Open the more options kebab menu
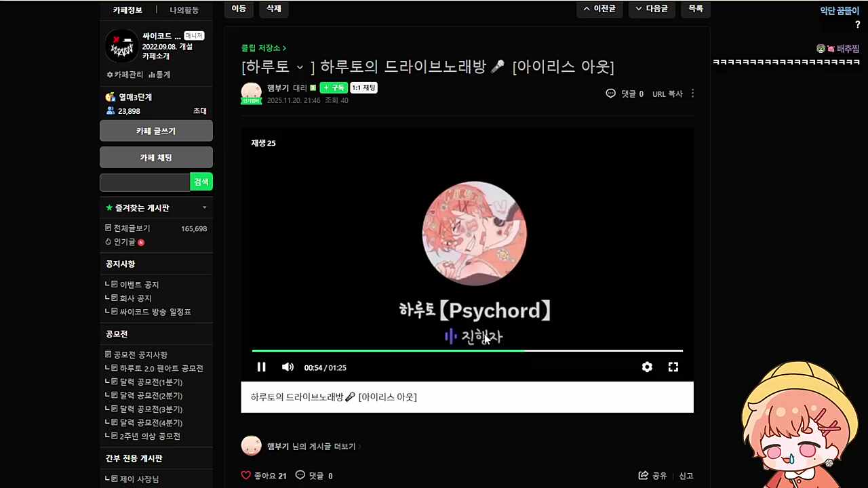This screenshot has height=488, width=868. click(x=692, y=94)
